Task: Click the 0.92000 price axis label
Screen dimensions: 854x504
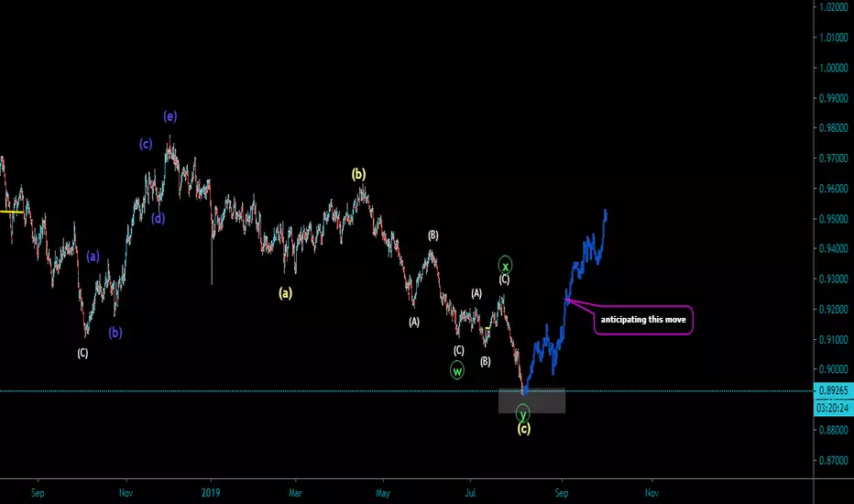Action: coord(833,309)
